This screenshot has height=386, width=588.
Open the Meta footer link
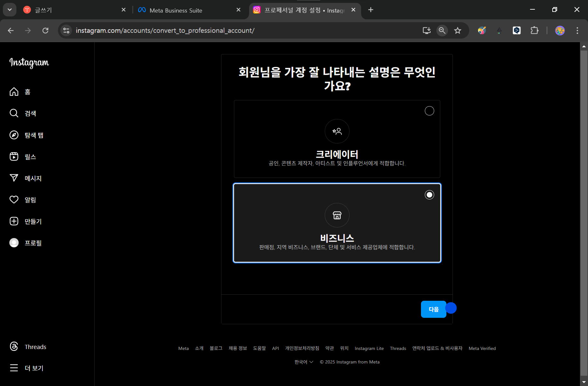pos(183,348)
